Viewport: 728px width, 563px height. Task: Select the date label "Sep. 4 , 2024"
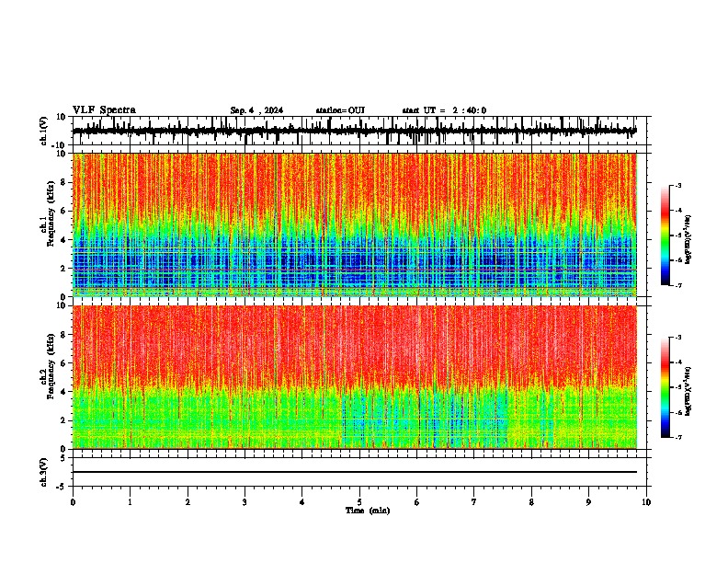click(256, 110)
